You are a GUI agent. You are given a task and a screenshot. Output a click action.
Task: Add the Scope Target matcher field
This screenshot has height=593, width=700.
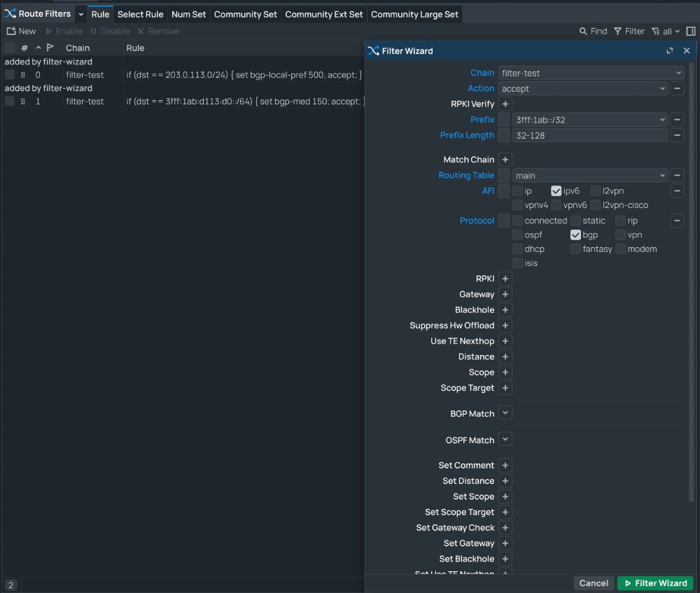505,388
